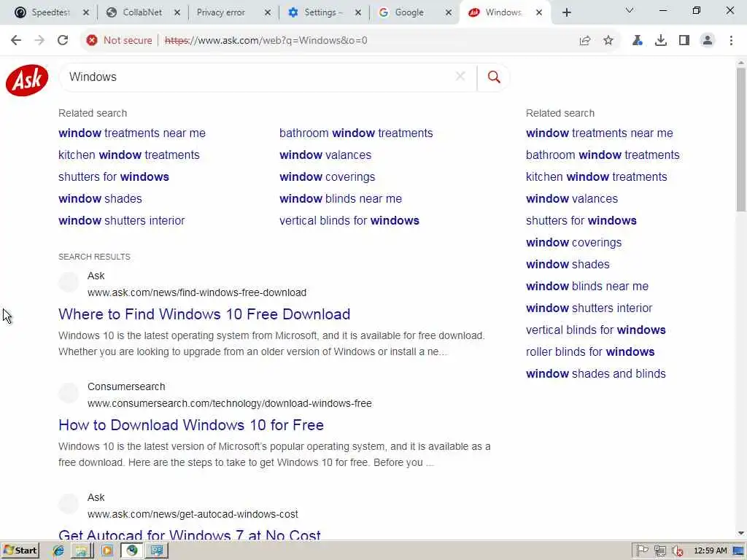
Task: Click middle 'window blinds near me' suggestion
Action: click(341, 199)
